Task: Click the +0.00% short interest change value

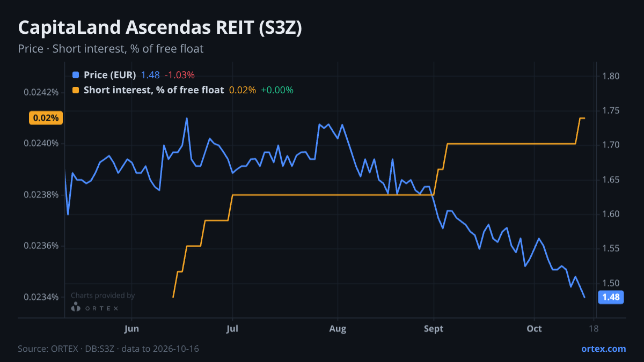Action: [277, 90]
